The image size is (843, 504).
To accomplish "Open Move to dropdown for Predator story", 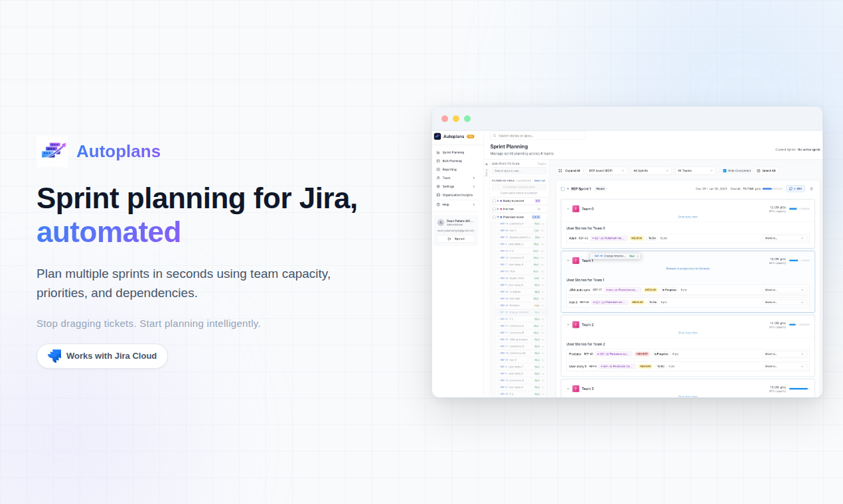I will pos(785,354).
